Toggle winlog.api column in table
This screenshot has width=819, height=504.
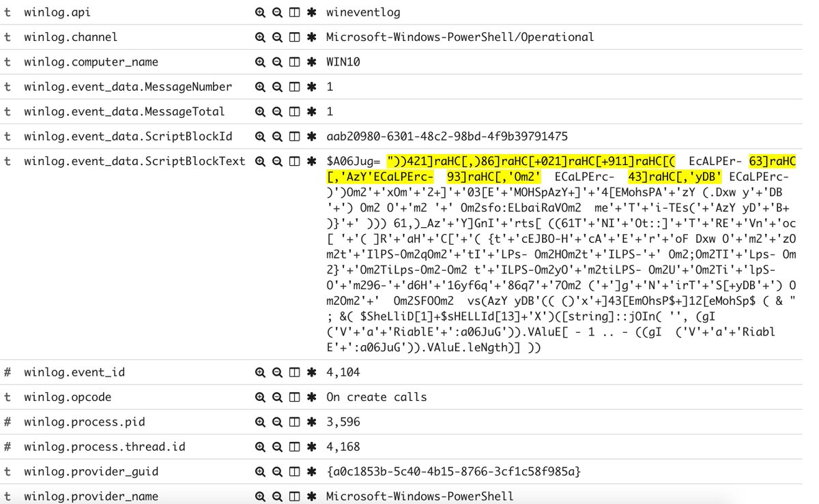(x=295, y=12)
